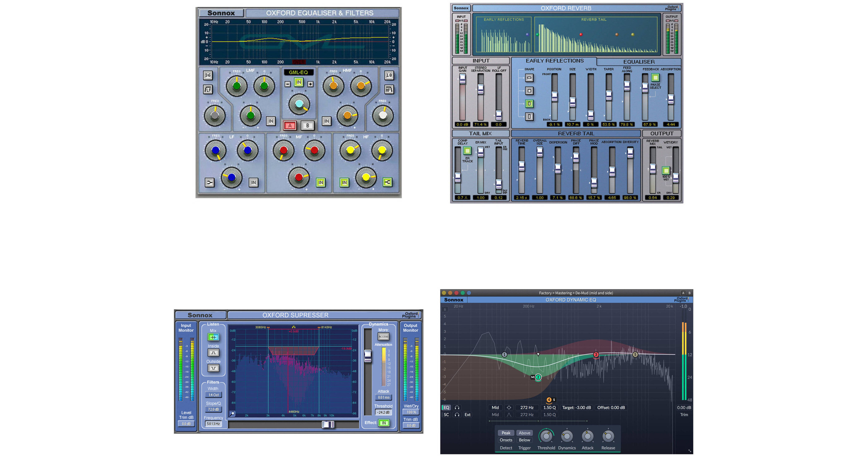Toggle the HMF band IN button
Screen dimensions: 868x456
click(x=326, y=121)
